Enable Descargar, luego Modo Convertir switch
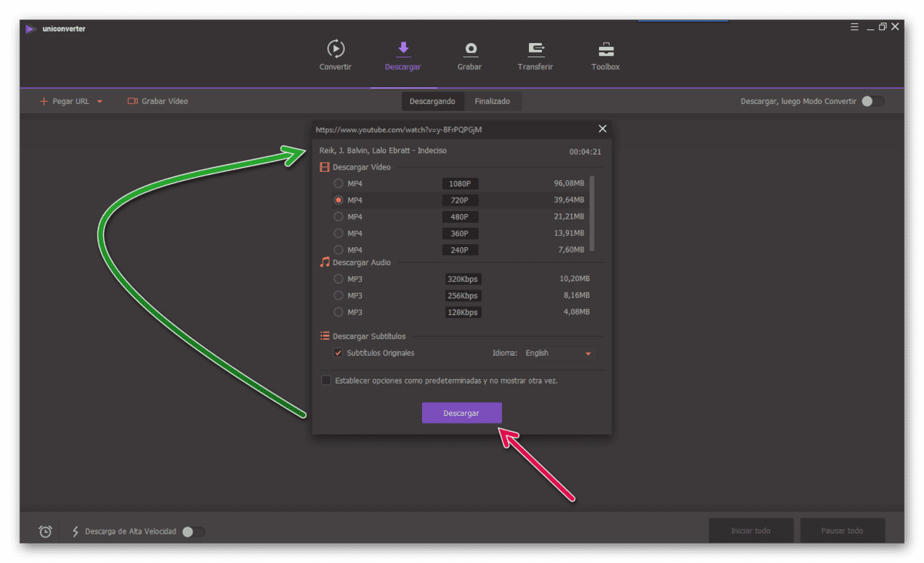Viewport: 924px width, 563px height. tap(873, 101)
